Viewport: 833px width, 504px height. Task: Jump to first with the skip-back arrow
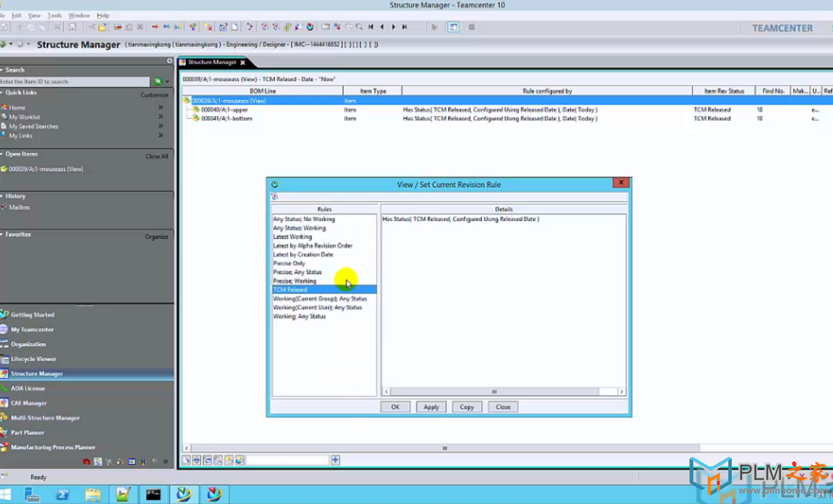click(x=371, y=27)
